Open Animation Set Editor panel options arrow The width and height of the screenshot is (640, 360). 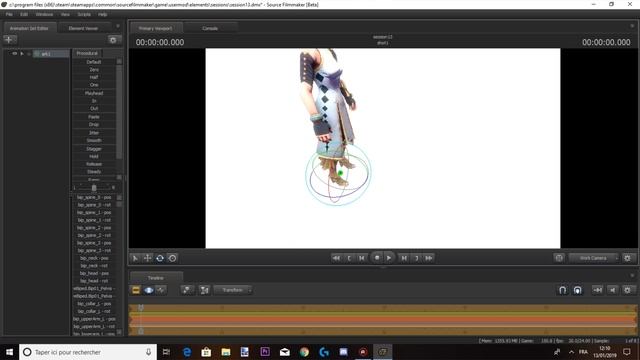[118, 26]
